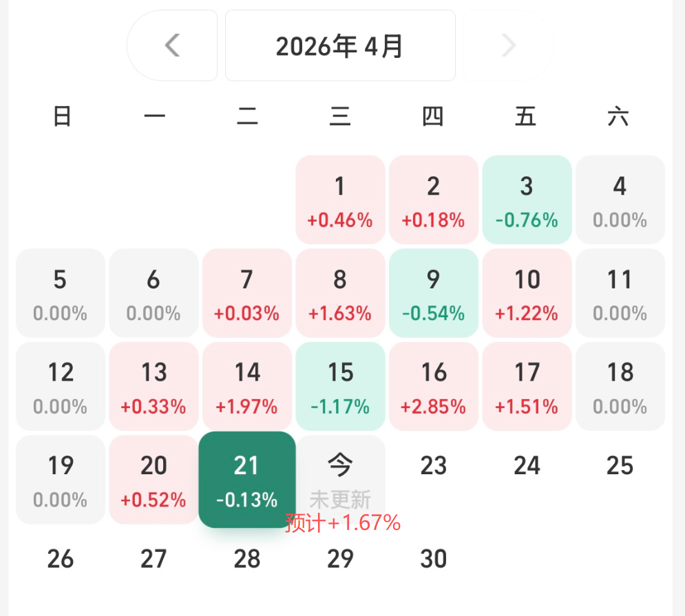
Task: Select April 4 in the calendar
Action: point(620,200)
